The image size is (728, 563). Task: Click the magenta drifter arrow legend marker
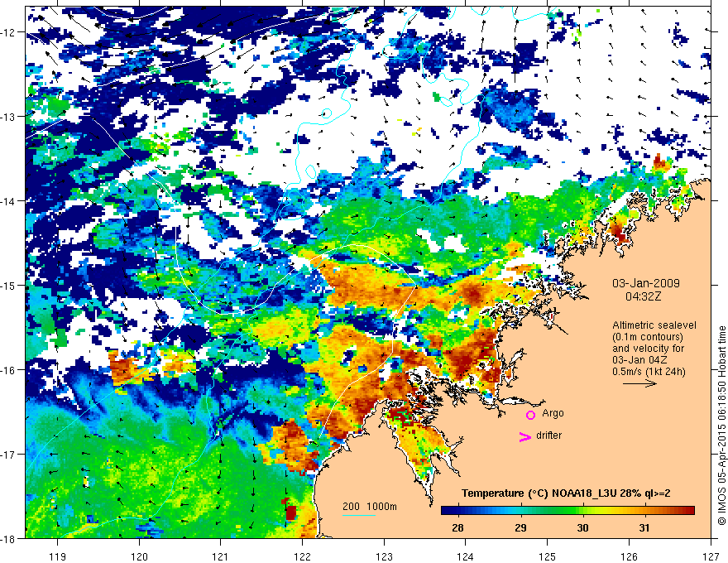pos(525,436)
